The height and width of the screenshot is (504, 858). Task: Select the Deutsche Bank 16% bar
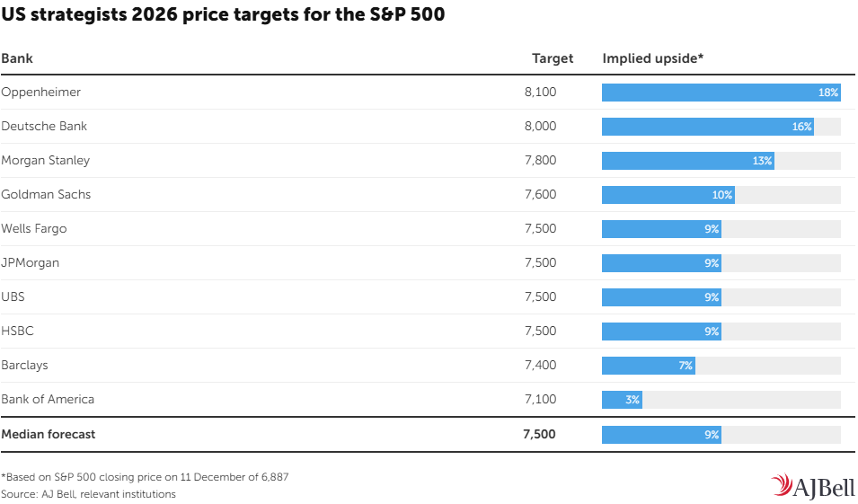[707, 127]
